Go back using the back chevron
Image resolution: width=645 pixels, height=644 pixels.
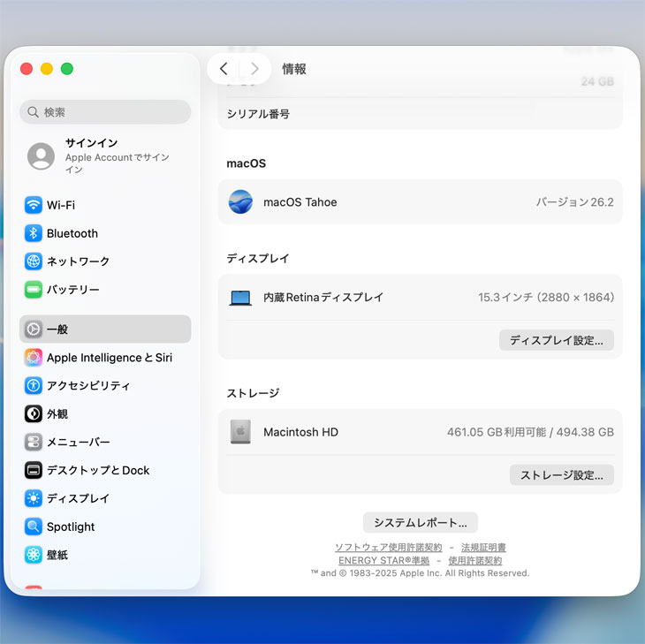pos(224,69)
